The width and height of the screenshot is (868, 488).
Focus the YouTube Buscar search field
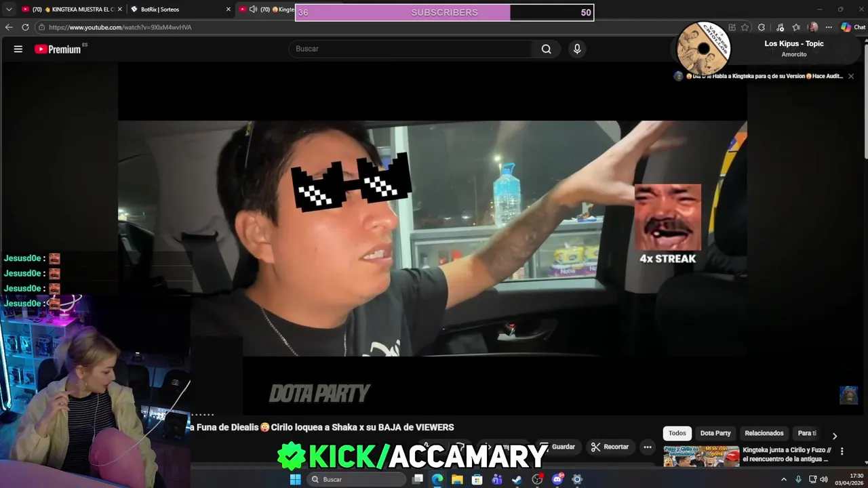point(411,49)
